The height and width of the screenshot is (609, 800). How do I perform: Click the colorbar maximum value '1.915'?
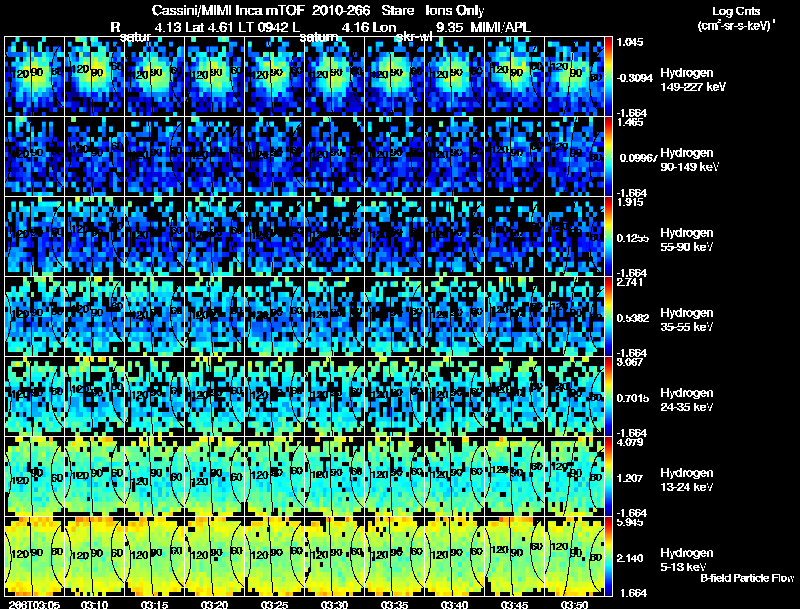click(x=631, y=202)
